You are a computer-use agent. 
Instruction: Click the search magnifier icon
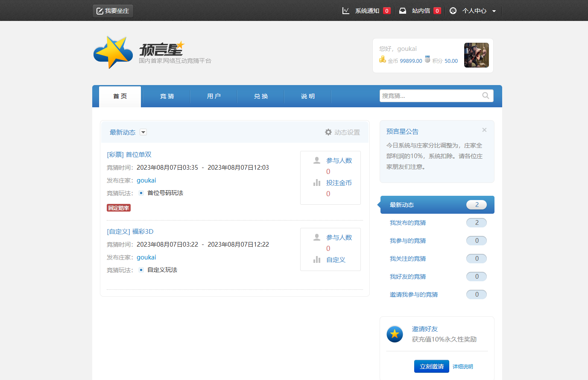click(x=486, y=96)
